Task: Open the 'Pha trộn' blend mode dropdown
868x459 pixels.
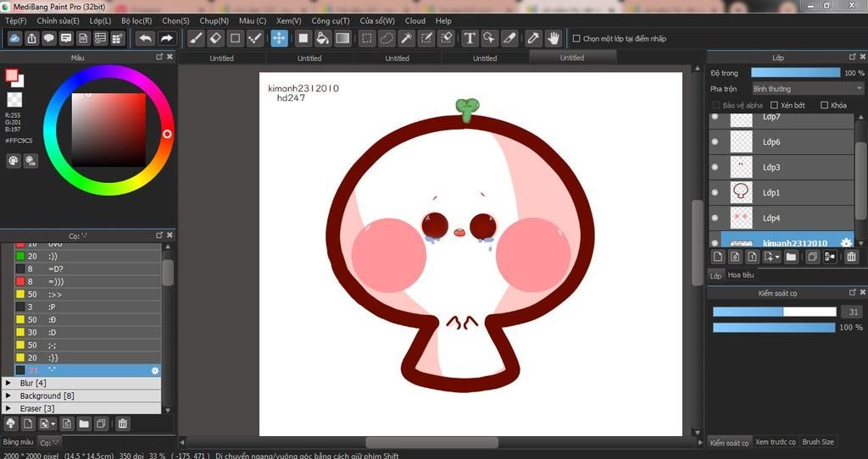Action: tap(807, 88)
